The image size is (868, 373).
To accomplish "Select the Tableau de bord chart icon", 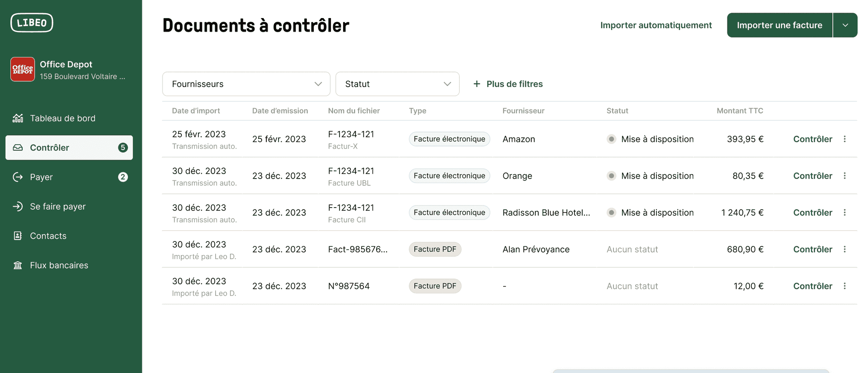I will pos(17,118).
